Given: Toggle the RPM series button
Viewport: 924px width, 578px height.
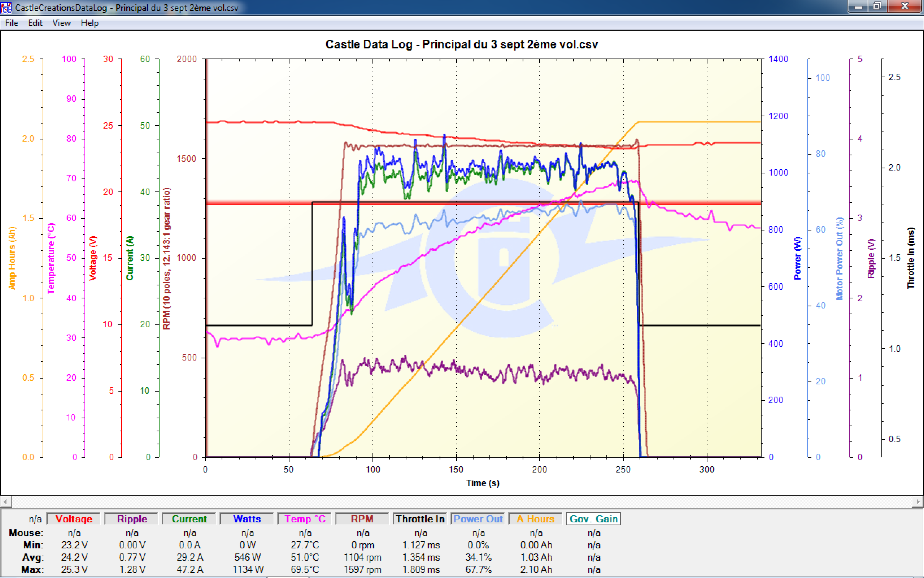Looking at the screenshot, I should click(x=362, y=519).
